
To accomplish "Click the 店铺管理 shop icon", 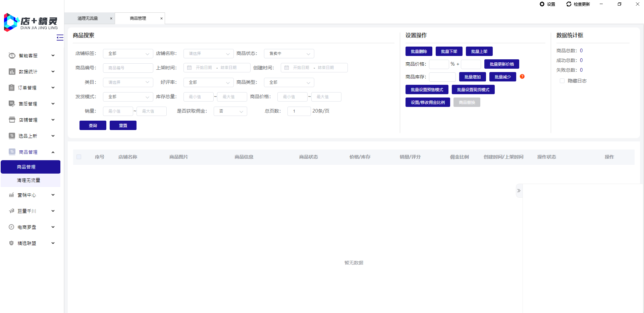I will pyautogui.click(x=12, y=120).
